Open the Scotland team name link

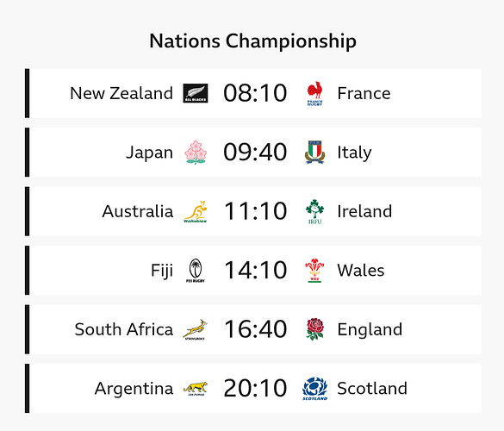pos(372,389)
